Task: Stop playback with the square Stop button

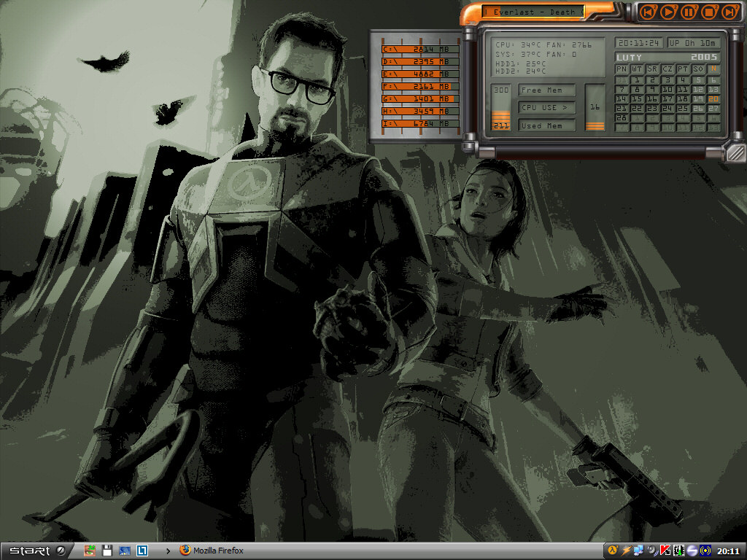Action: [x=709, y=12]
